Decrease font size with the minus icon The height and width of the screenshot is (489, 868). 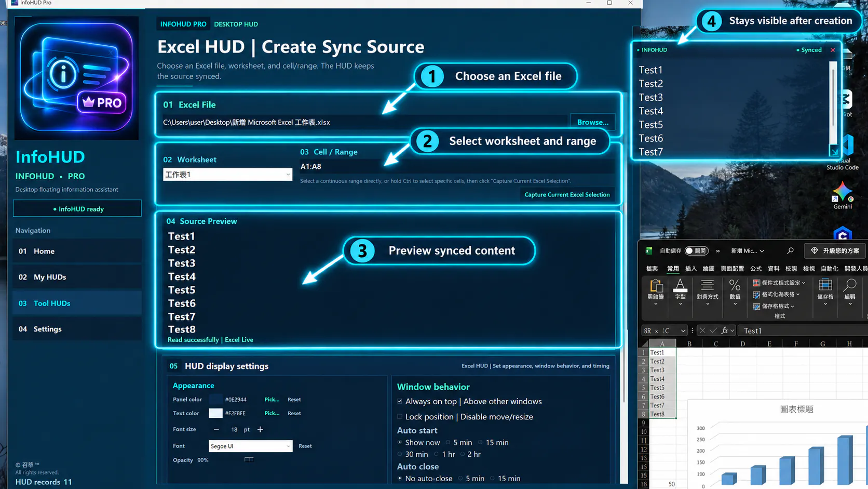[x=216, y=430]
